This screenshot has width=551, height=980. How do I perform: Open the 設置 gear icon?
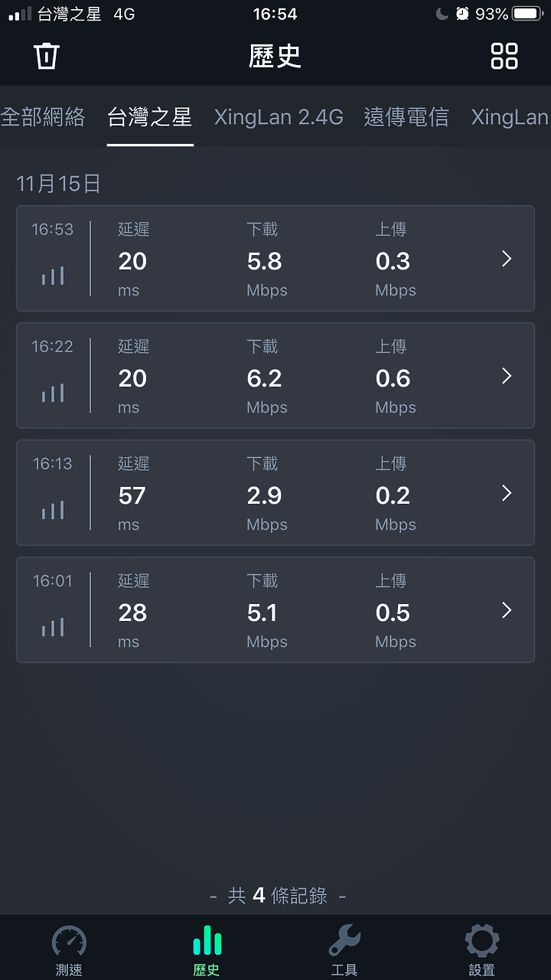482,940
